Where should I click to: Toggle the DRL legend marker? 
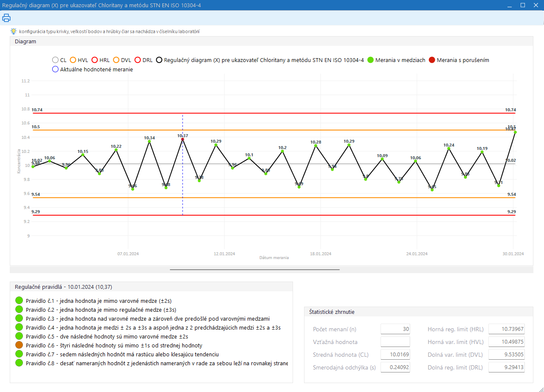[138, 60]
